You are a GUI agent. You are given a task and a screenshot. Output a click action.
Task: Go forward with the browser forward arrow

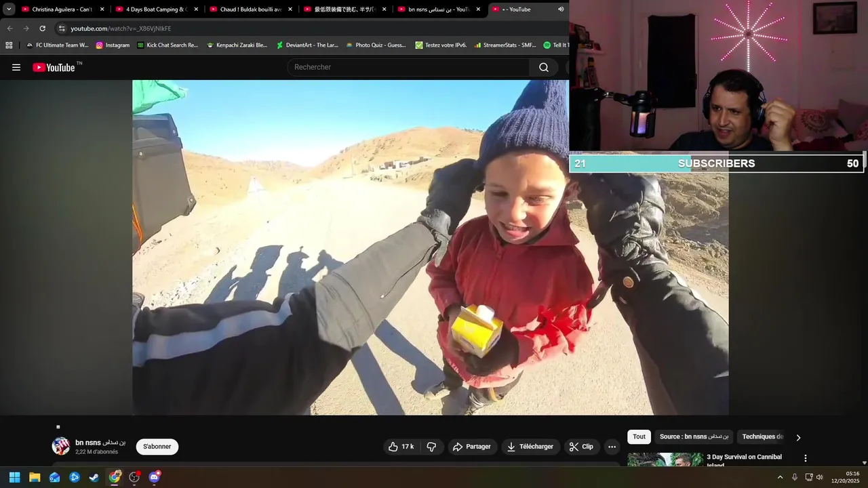[x=26, y=28]
